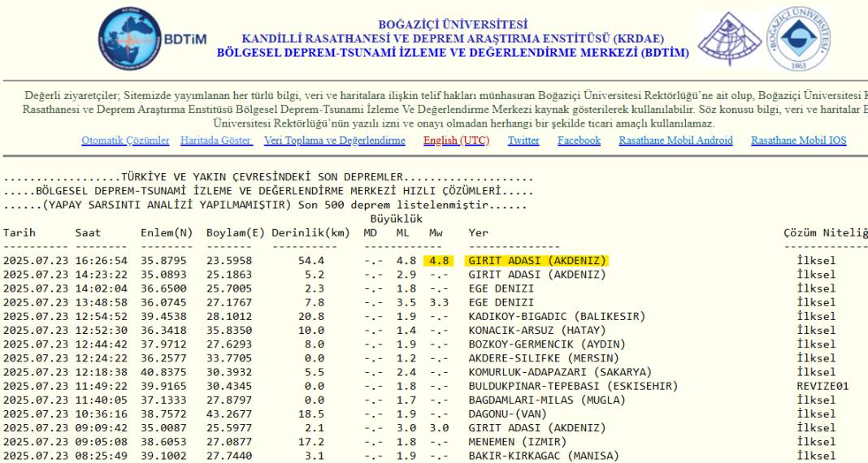This screenshot has width=868, height=463.
Task: Open the Otomatik Çözümler link
Action: pyautogui.click(x=125, y=141)
